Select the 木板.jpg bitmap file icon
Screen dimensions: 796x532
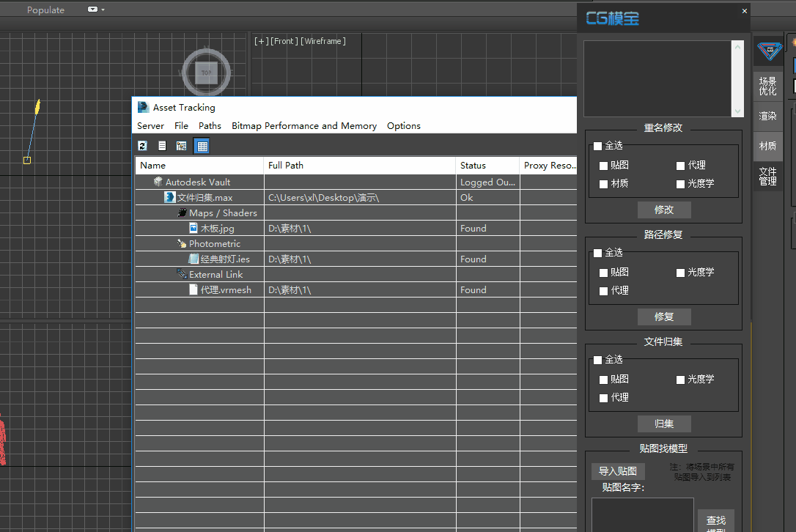(194, 228)
